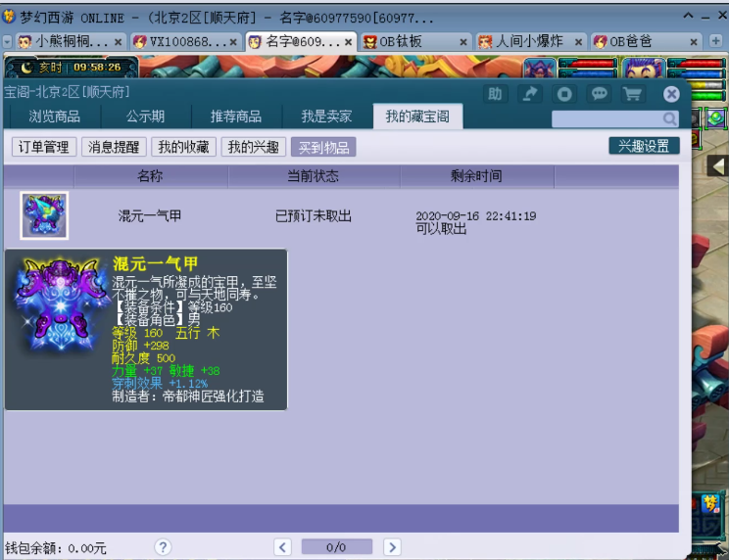Click the 0/0 page indicator field
Screen dimensions: 729x560
pyautogui.click(x=337, y=547)
